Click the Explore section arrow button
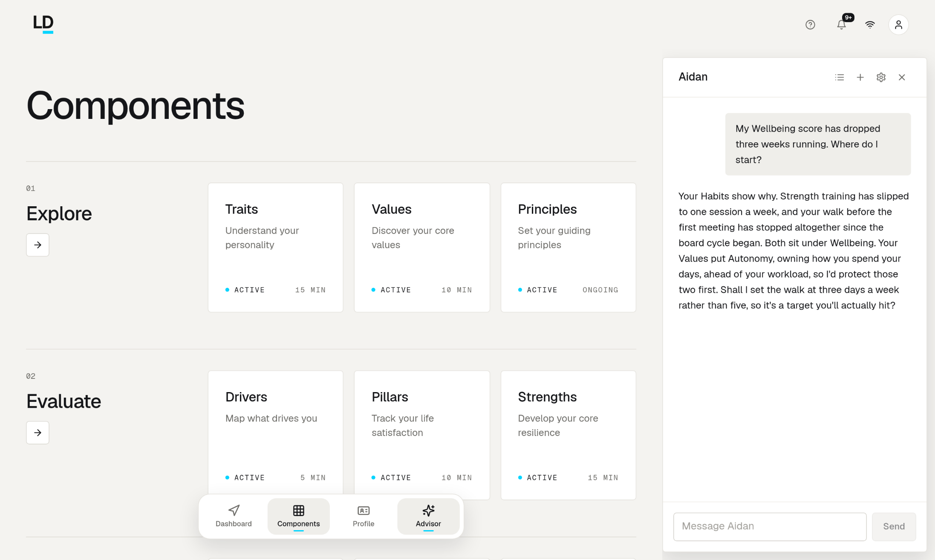Screen dimensions: 935x560 tap(38, 245)
